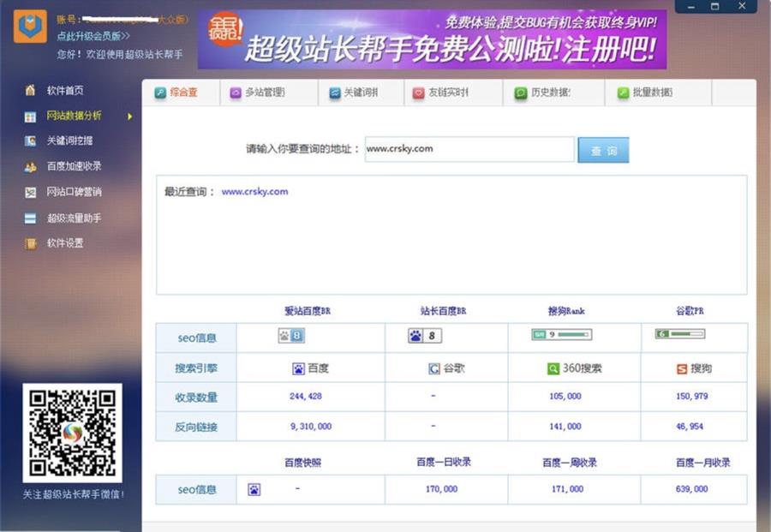Open 软件首页 home icon in sidebar
Viewport: 771px width, 532px height.
click(30, 90)
